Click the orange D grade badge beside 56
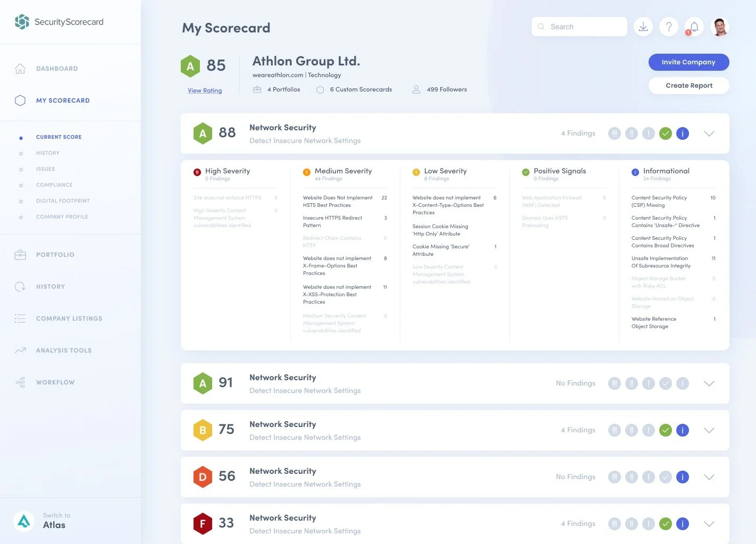The width and height of the screenshot is (756, 544). click(x=203, y=477)
